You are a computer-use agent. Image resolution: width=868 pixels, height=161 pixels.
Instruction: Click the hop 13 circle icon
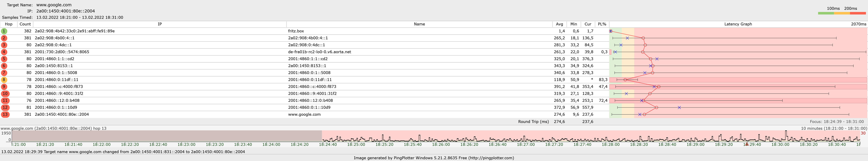point(5,114)
